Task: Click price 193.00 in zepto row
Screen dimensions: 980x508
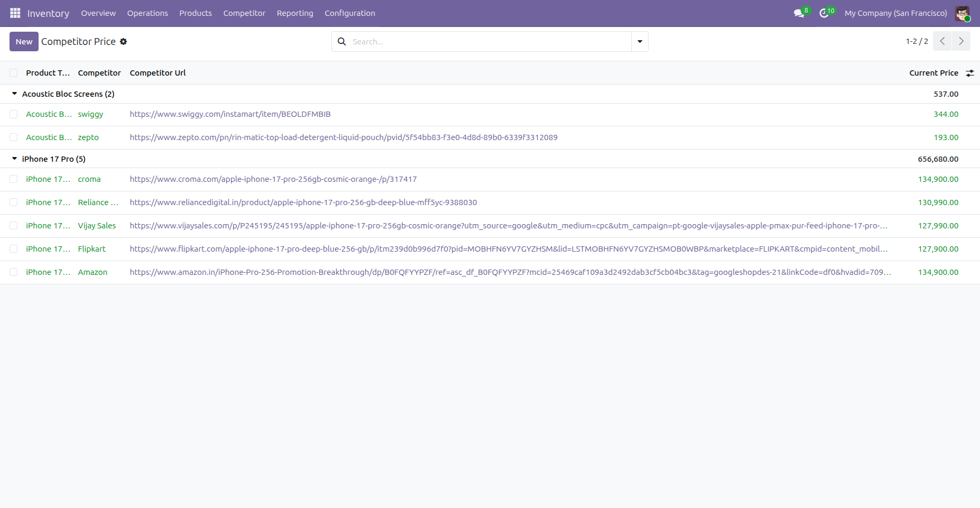Action: (946, 137)
